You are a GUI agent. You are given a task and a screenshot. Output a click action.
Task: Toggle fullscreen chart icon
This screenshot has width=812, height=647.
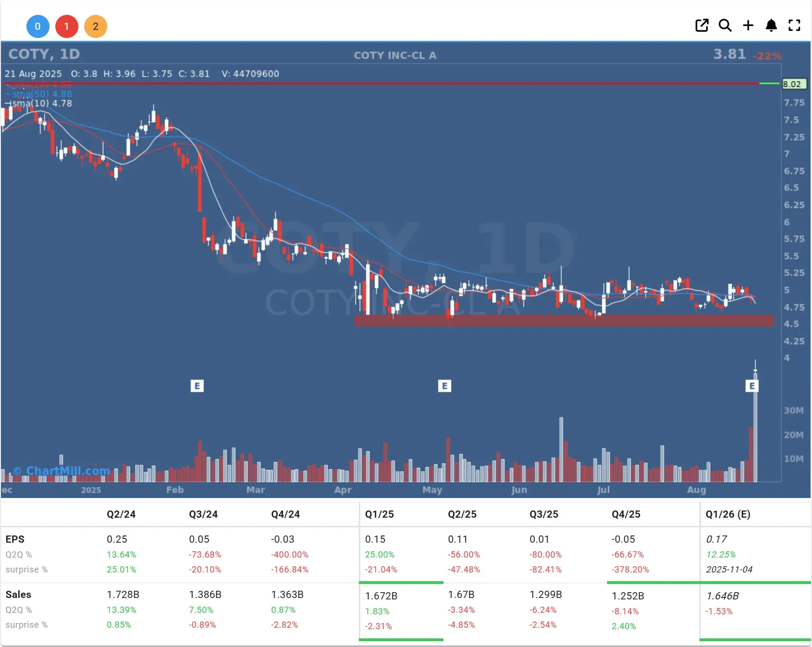(x=794, y=25)
